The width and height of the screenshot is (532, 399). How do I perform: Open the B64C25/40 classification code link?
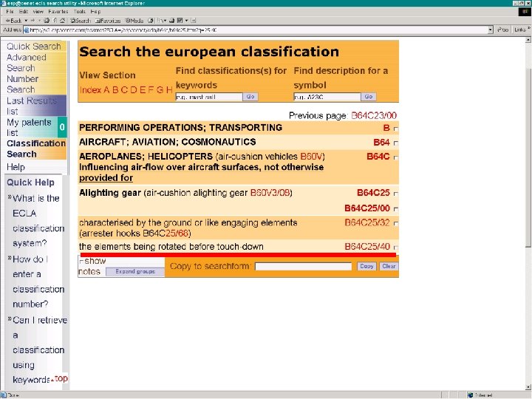(367, 247)
